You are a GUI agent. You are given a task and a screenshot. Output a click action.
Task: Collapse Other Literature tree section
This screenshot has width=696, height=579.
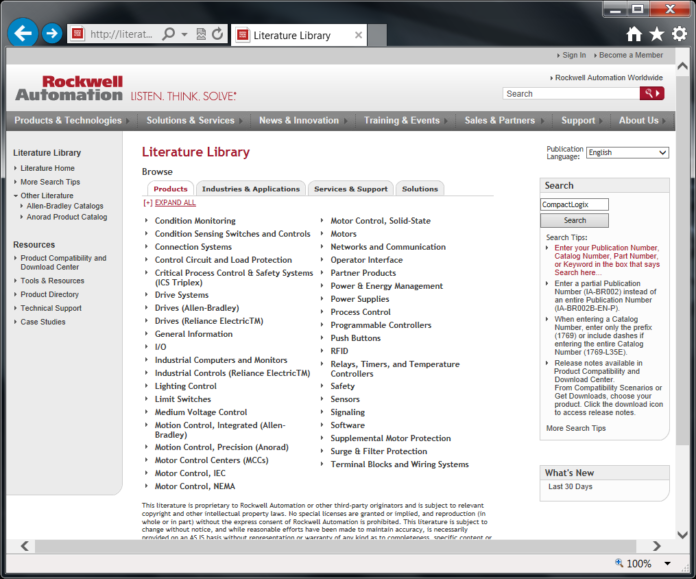pos(16,196)
